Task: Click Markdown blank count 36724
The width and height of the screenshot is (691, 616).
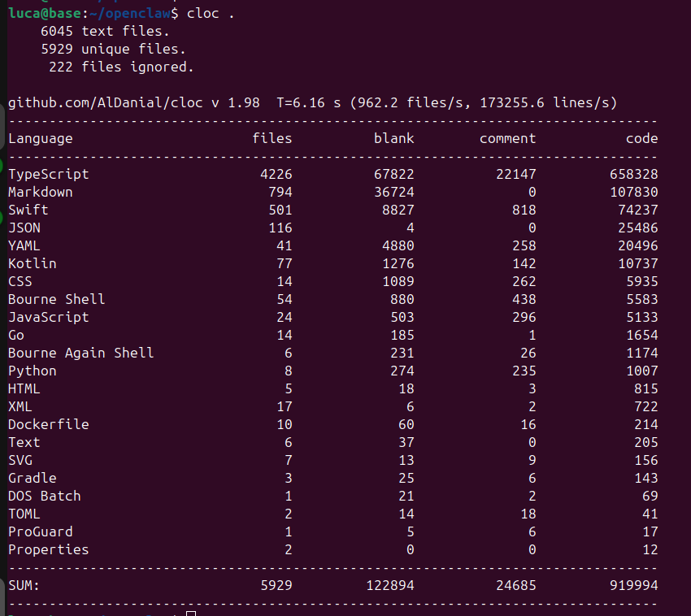Action: pyautogui.click(x=394, y=192)
